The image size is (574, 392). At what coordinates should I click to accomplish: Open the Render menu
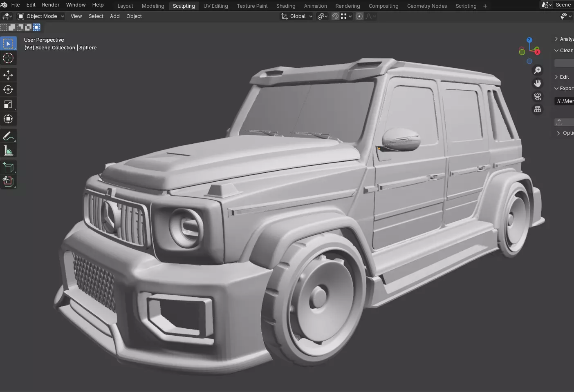pos(51,5)
